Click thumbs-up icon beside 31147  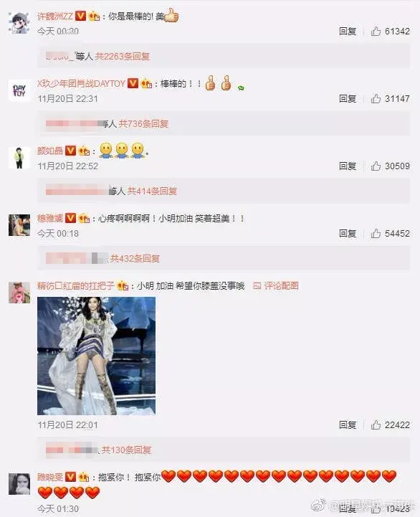tap(376, 98)
